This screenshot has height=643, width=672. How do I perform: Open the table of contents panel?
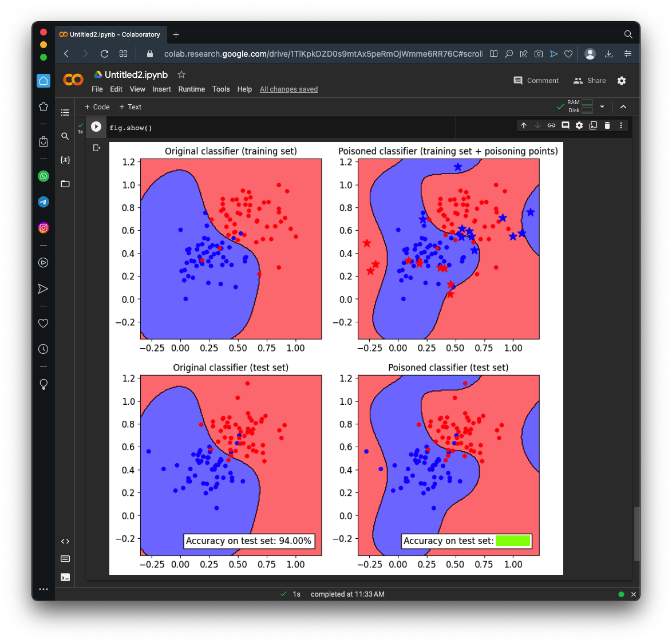(65, 113)
